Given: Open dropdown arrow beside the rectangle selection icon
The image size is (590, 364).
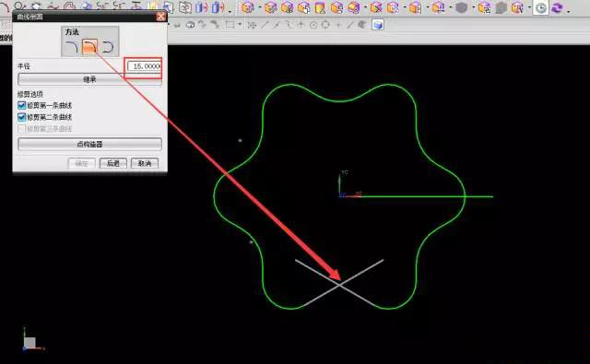Looking at the screenshot, I should [240, 25].
